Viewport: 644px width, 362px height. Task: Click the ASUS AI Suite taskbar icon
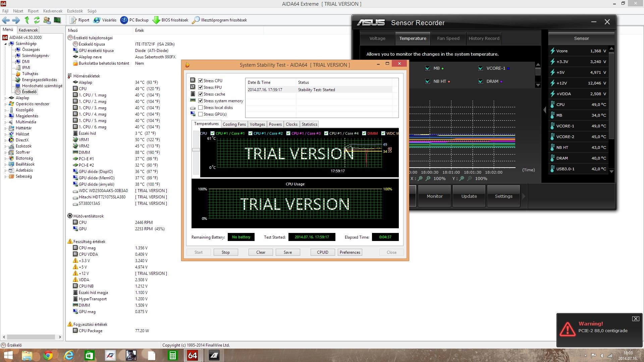point(214,355)
